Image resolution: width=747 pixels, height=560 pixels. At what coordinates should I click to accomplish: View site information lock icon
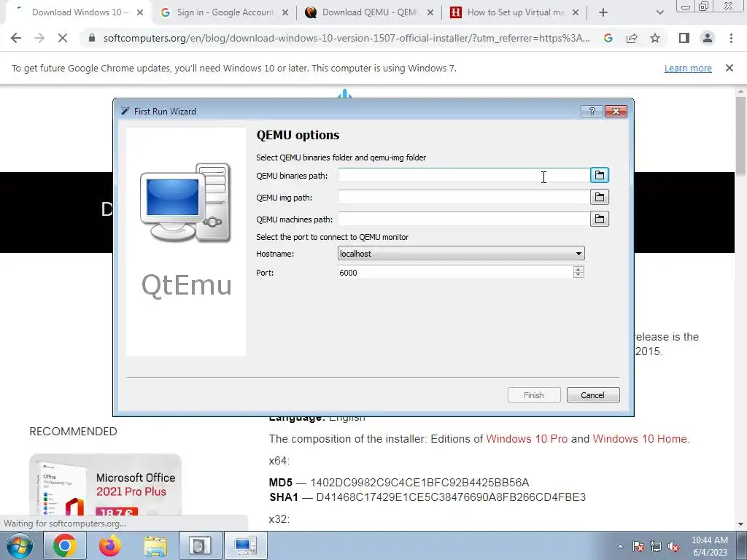pos(92,38)
